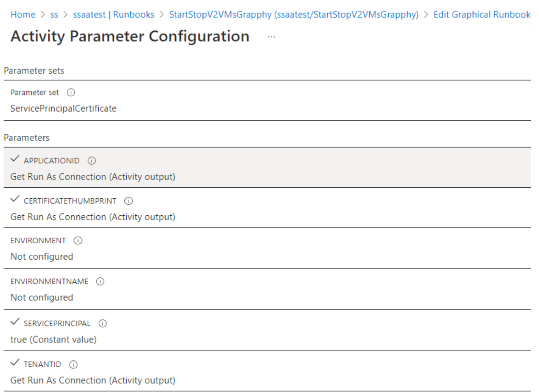Configure the ENVIRONMENTNAME Not configured value
The height and width of the screenshot is (392, 539).
coord(42,297)
